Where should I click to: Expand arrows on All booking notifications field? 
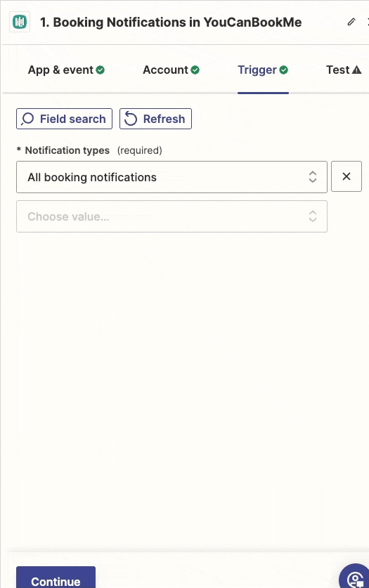pyautogui.click(x=313, y=177)
